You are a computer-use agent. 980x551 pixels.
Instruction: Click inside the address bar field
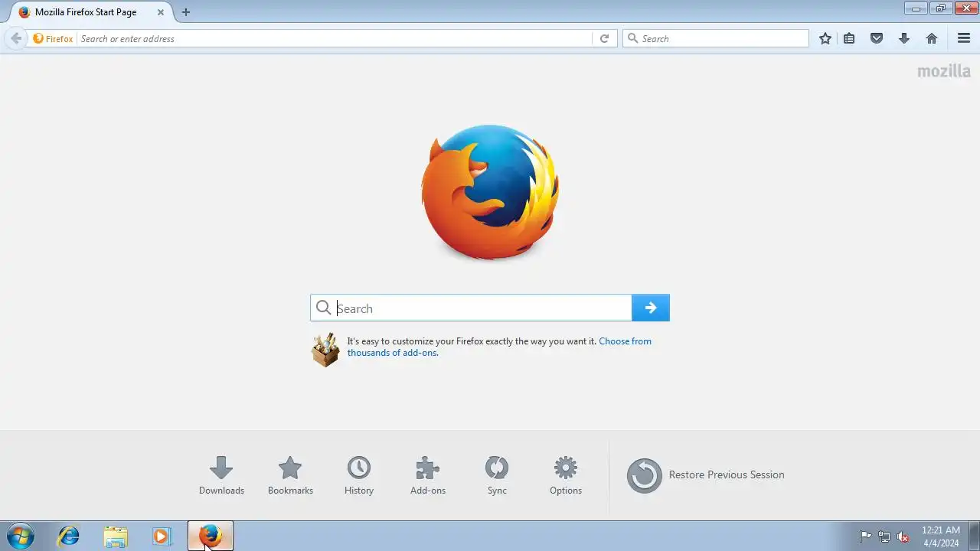tap(335, 38)
